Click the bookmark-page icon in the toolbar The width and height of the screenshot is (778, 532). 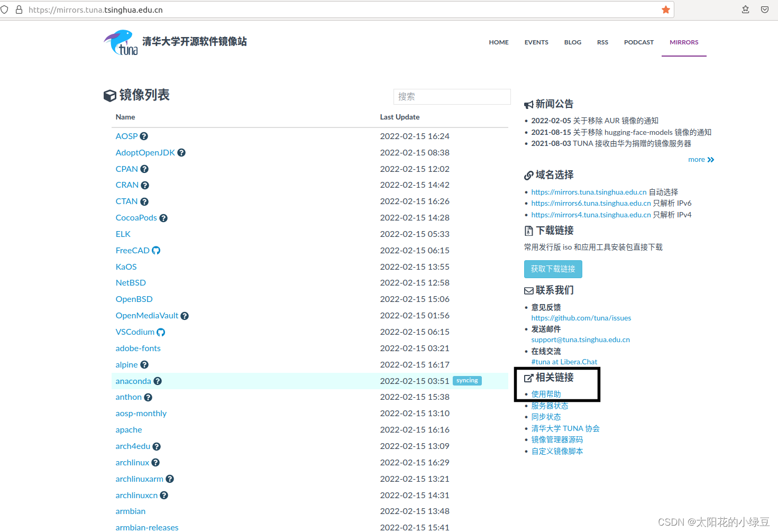tap(745, 9)
